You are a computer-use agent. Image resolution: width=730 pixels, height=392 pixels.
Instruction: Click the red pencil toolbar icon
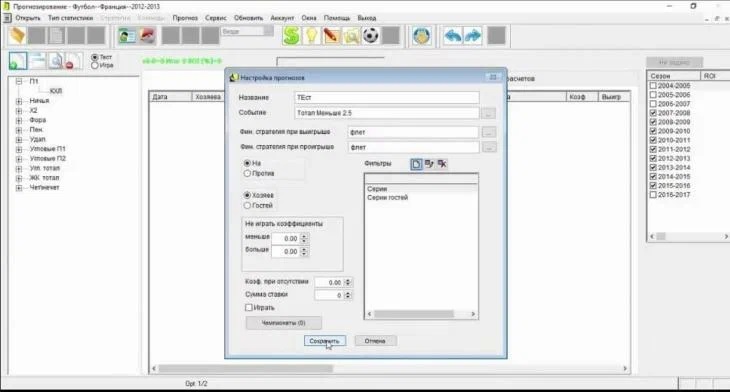(x=331, y=36)
